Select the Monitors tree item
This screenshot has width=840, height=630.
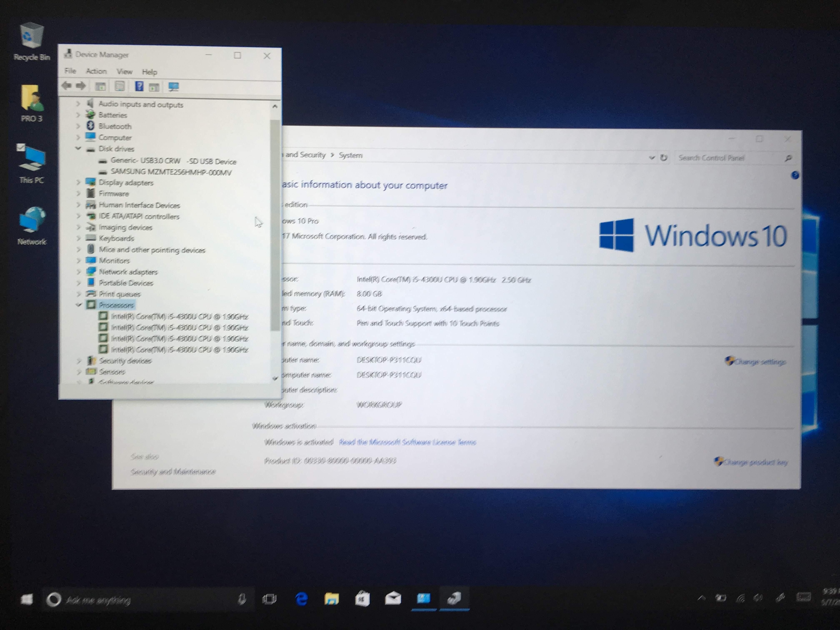tap(114, 260)
